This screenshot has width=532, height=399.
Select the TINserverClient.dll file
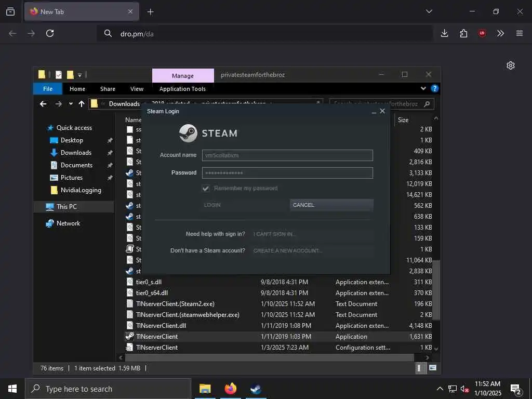click(161, 326)
